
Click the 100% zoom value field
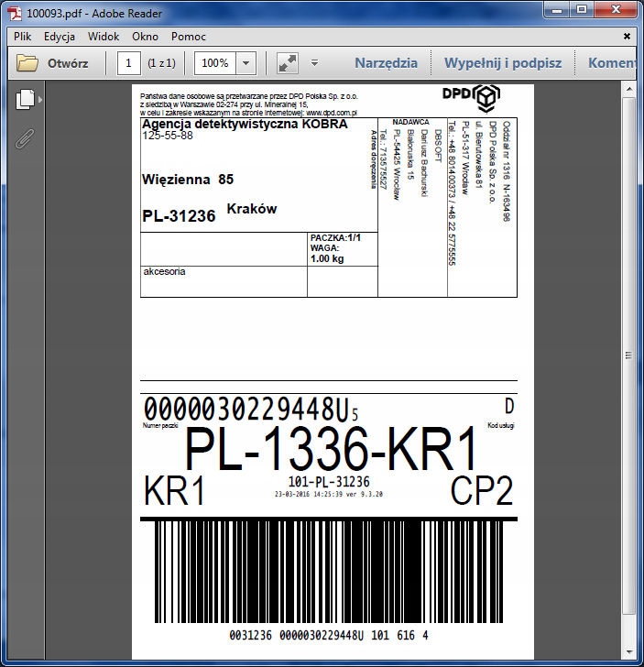click(x=215, y=63)
